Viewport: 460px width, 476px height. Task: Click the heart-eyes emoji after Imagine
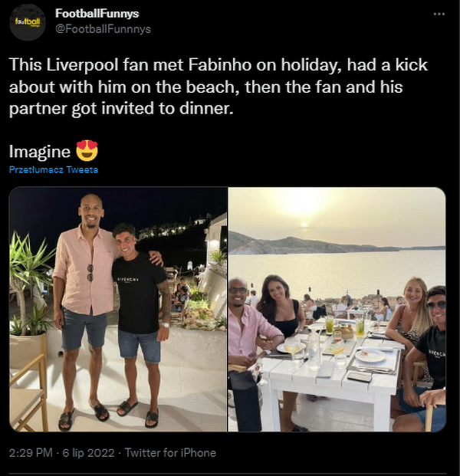coord(87,151)
